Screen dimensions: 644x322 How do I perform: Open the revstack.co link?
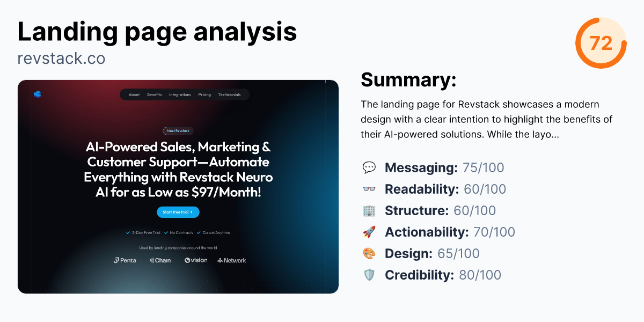(61, 58)
